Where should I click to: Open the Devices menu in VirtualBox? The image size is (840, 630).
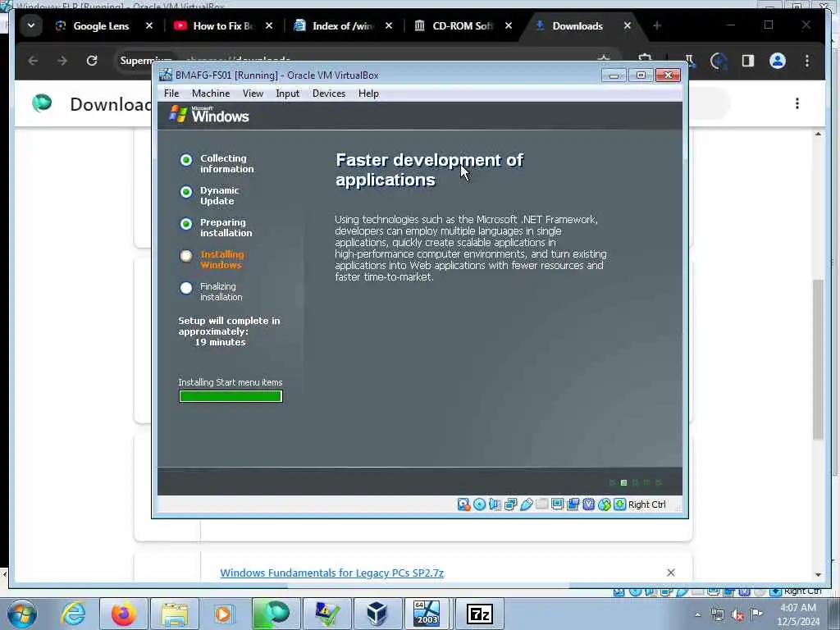coord(329,94)
